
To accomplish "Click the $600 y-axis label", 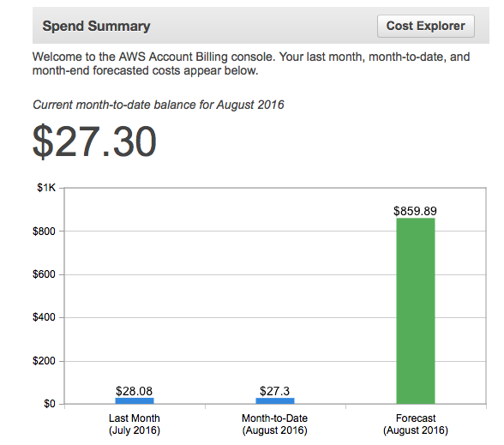I will (x=44, y=274).
